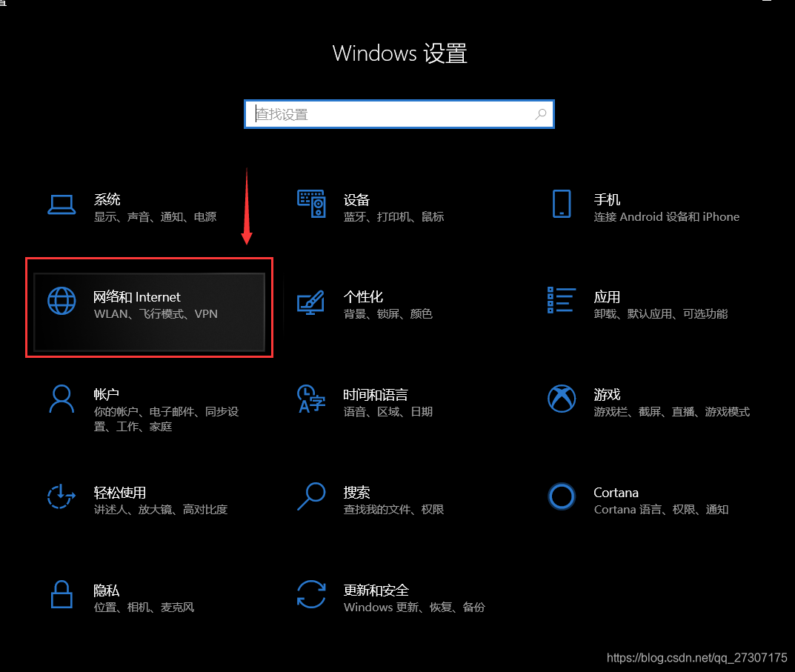Click description Windows 更新、恢复、备份
Image resolution: width=795 pixels, height=672 pixels.
(x=414, y=607)
